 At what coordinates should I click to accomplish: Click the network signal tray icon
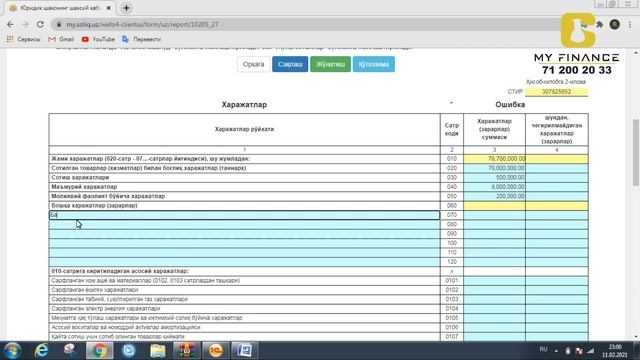coord(590,351)
